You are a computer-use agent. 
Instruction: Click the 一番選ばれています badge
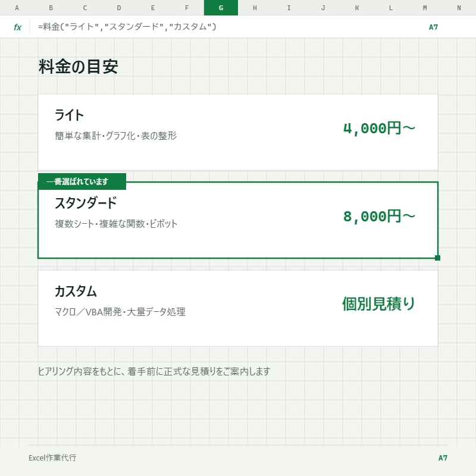(x=82, y=181)
